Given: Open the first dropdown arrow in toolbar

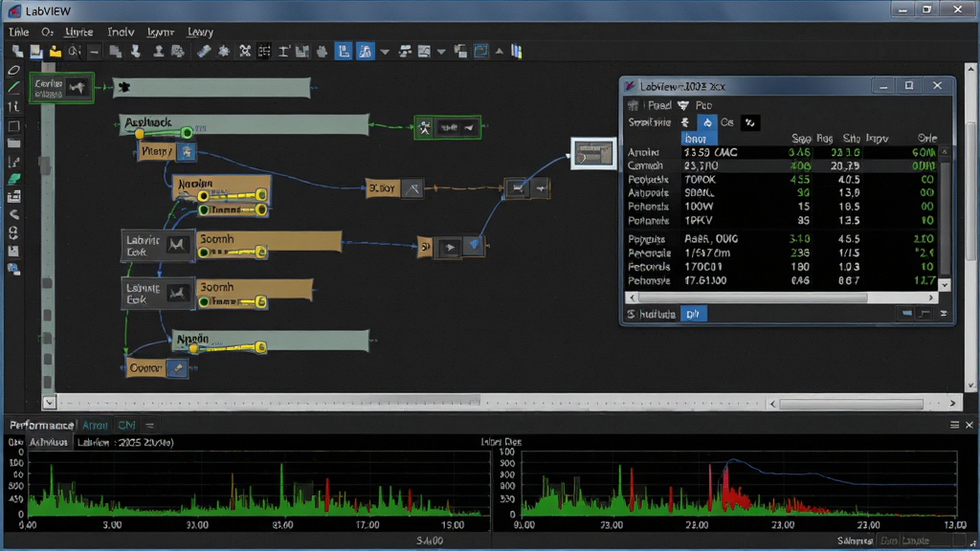Looking at the screenshot, I should [x=385, y=52].
